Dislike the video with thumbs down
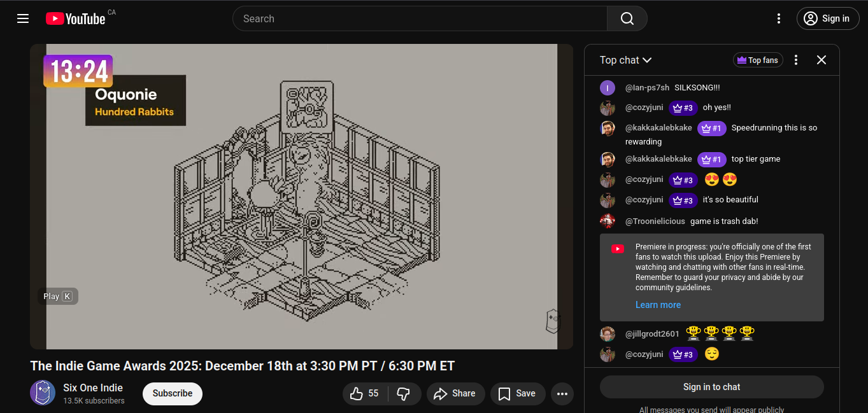Image resolution: width=868 pixels, height=413 pixels. pyautogui.click(x=403, y=394)
